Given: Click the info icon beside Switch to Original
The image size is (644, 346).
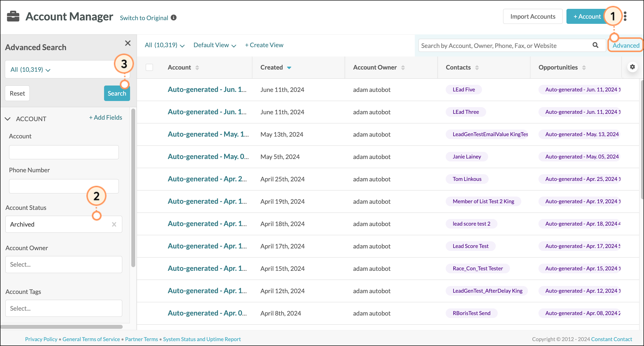Looking at the screenshot, I should click(174, 17).
